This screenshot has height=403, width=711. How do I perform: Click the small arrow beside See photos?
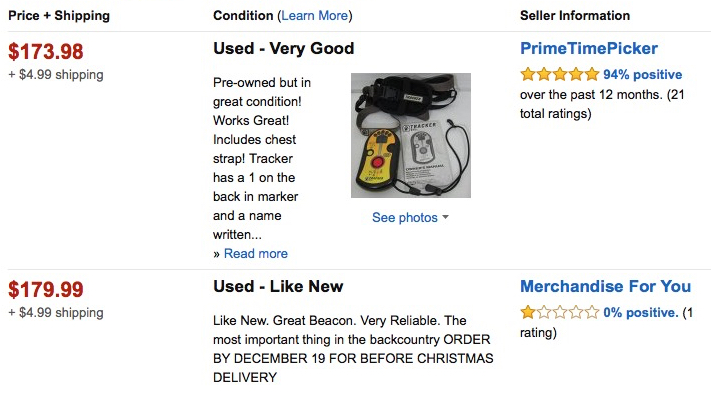tap(445, 217)
